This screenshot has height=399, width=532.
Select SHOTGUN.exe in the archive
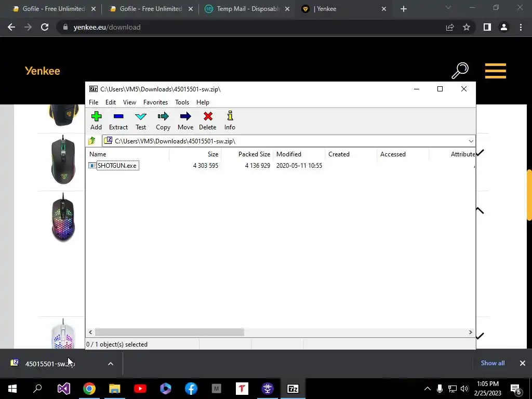(117, 166)
